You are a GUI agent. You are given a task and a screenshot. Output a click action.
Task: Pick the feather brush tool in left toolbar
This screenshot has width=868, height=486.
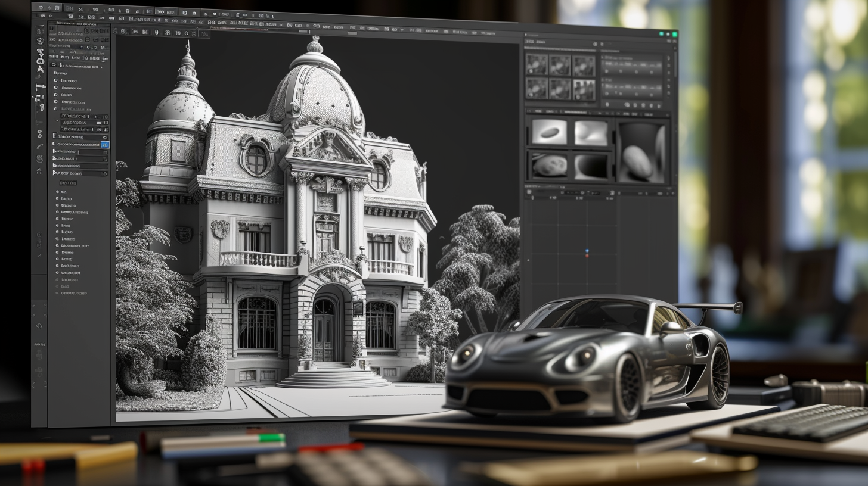coord(40,147)
